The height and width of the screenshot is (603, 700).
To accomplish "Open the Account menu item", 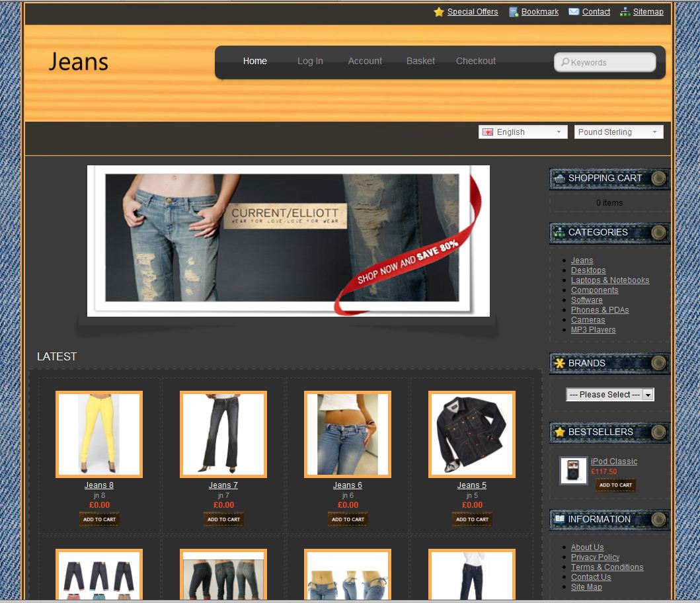I will [365, 61].
